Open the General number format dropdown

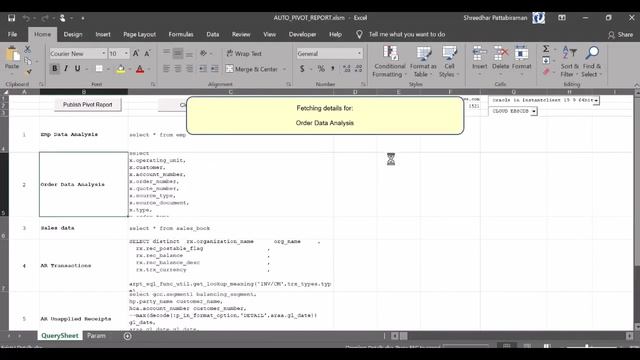pos(359,53)
